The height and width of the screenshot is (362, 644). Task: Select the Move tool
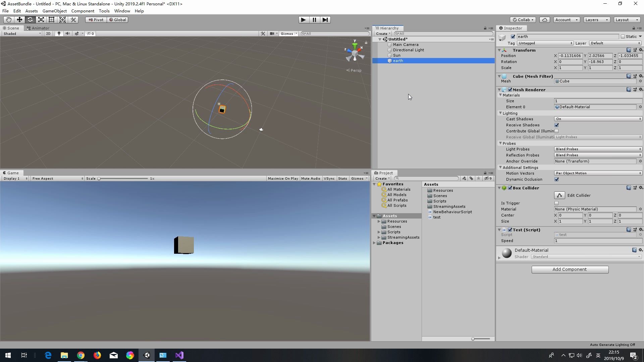click(19, 20)
